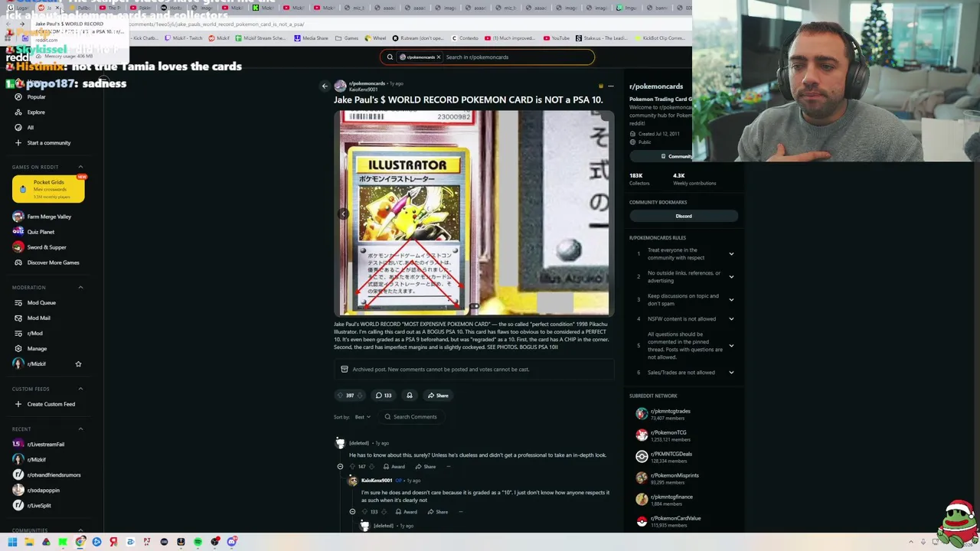This screenshot has height=551, width=980.
Task: Open YouTube bookmark in bookmarks bar
Action: [x=557, y=38]
